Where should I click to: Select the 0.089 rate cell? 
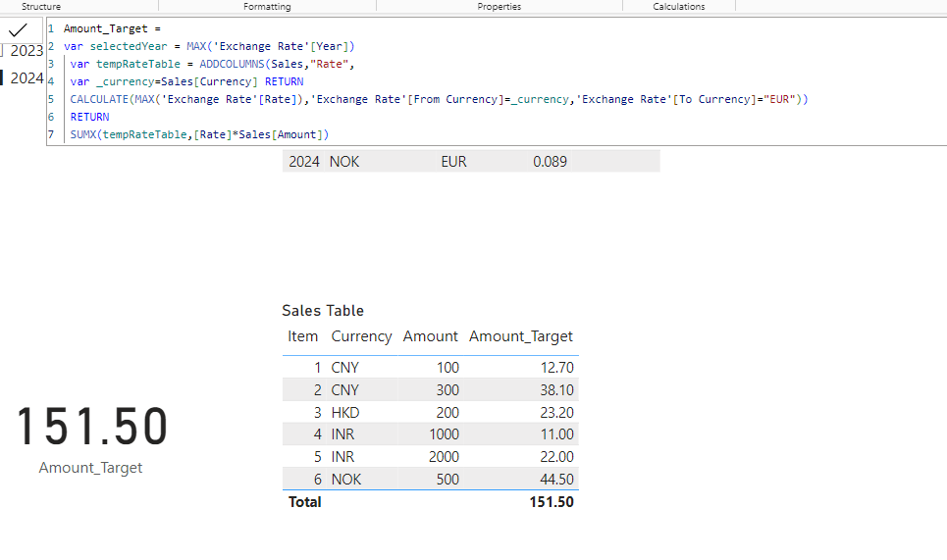[550, 162]
